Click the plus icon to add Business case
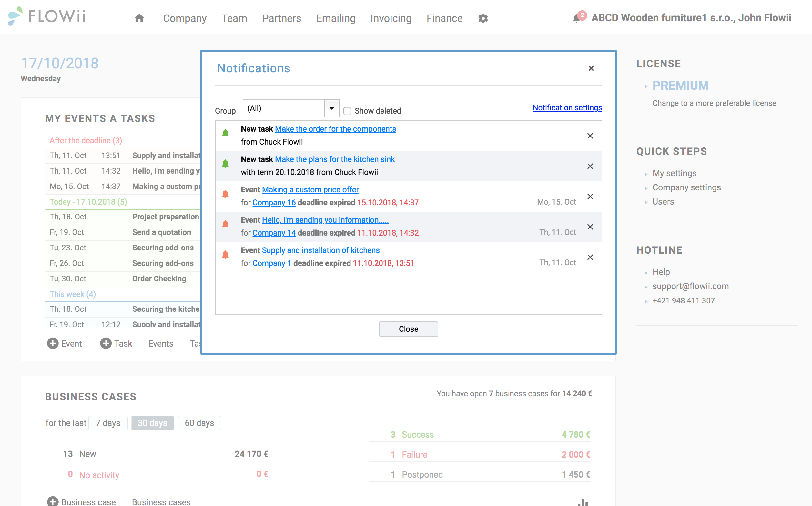The image size is (812, 506). [53, 502]
